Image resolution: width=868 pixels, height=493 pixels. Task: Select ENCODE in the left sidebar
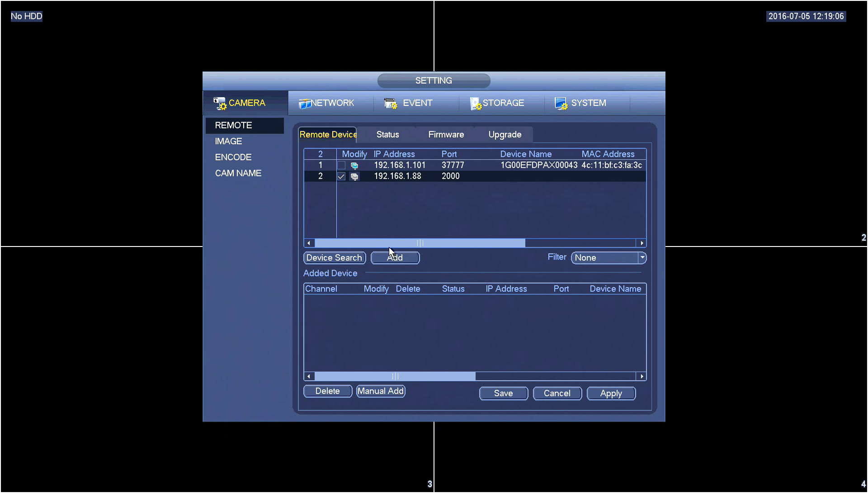(233, 157)
